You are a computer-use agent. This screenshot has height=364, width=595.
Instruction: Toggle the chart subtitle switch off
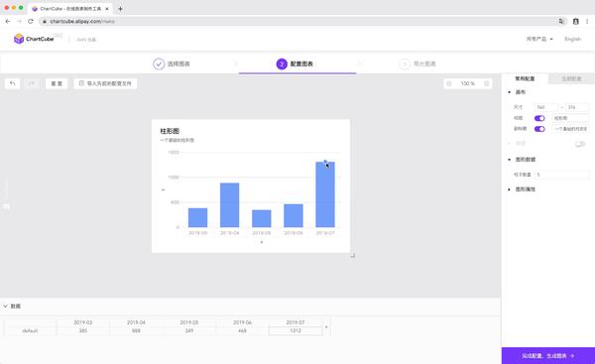539,129
